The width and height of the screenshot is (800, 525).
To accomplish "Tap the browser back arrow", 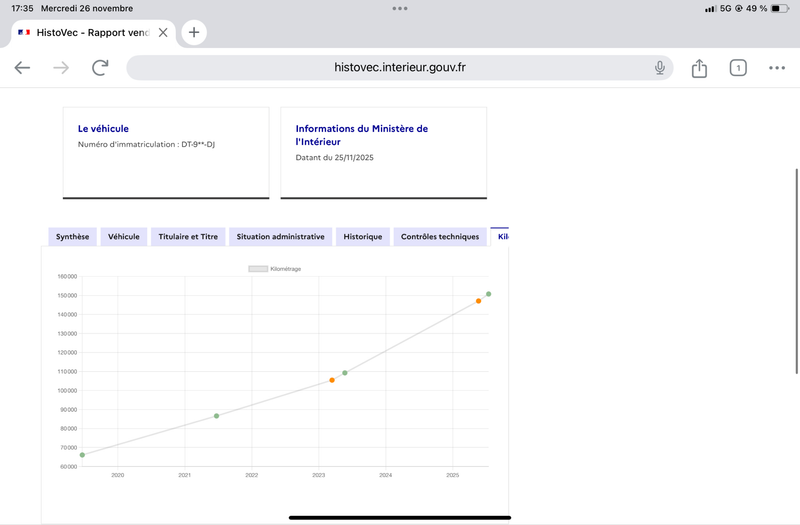I will [22, 68].
